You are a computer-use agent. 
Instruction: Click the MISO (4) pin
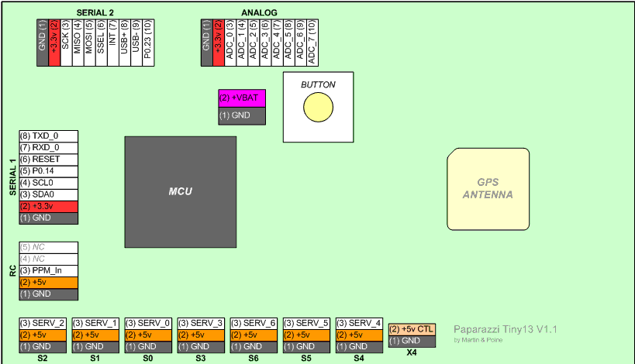(78, 43)
